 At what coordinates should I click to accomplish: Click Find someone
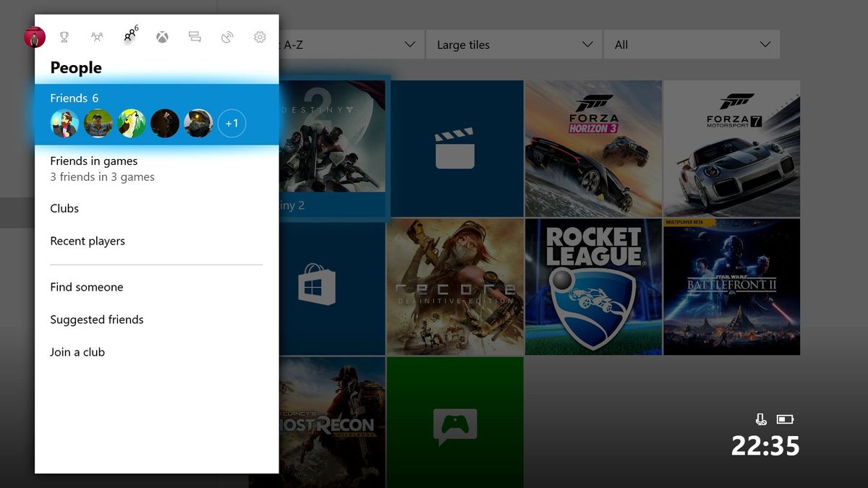(86, 287)
